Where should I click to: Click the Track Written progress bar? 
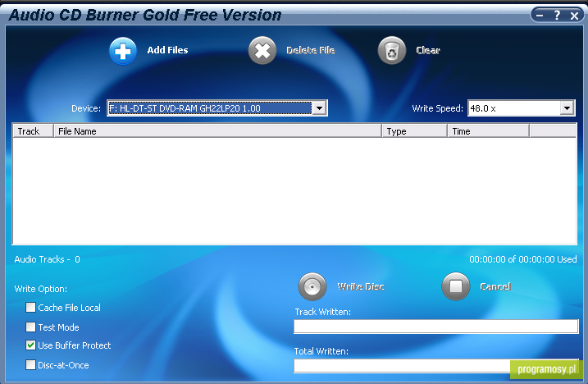tap(436, 327)
